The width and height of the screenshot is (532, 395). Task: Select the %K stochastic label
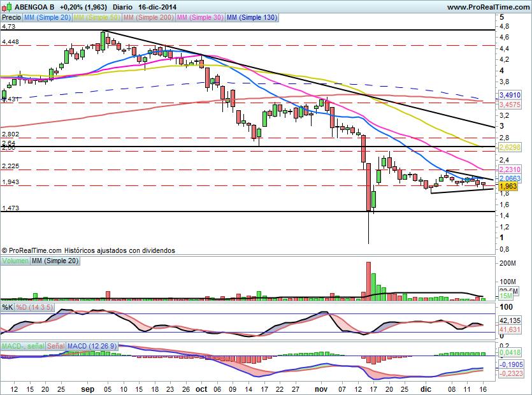click(8, 307)
